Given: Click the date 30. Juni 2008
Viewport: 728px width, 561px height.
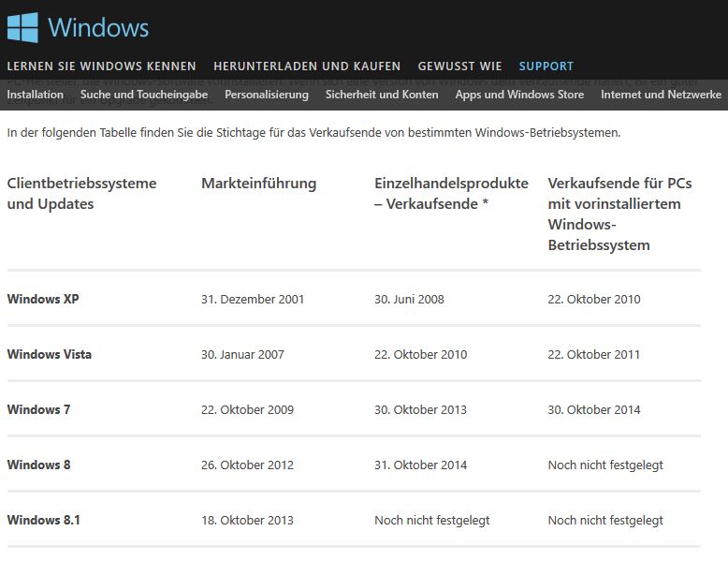Looking at the screenshot, I should 409,300.
